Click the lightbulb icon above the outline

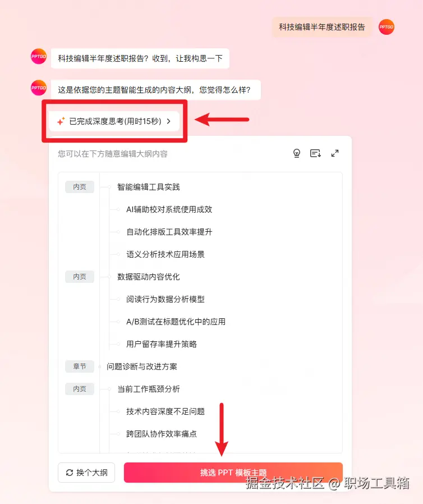coord(296,153)
